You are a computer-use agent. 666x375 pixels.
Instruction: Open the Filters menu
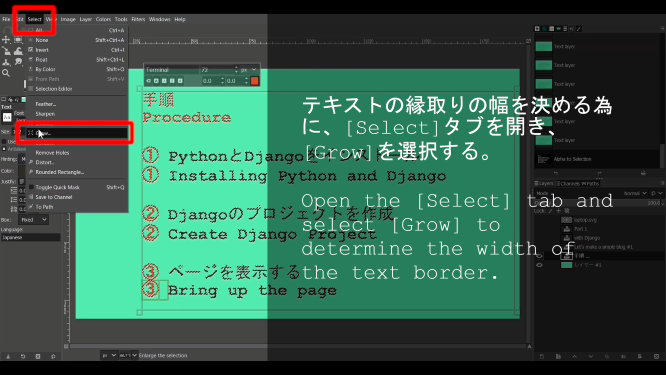click(x=138, y=19)
